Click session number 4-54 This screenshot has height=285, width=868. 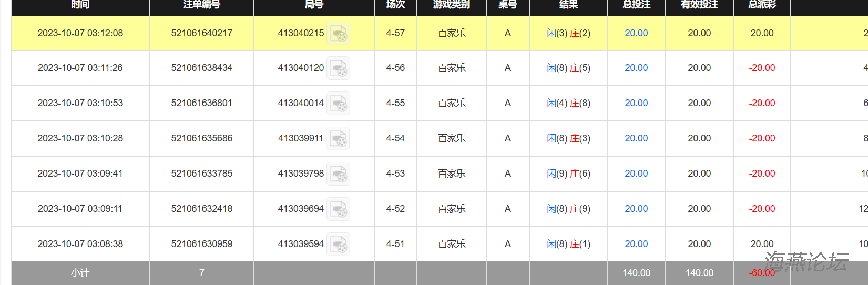point(395,138)
